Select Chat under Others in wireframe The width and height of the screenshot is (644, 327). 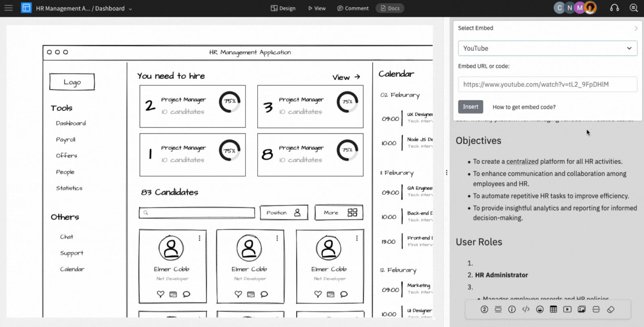pyautogui.click(x=67, y=237)
